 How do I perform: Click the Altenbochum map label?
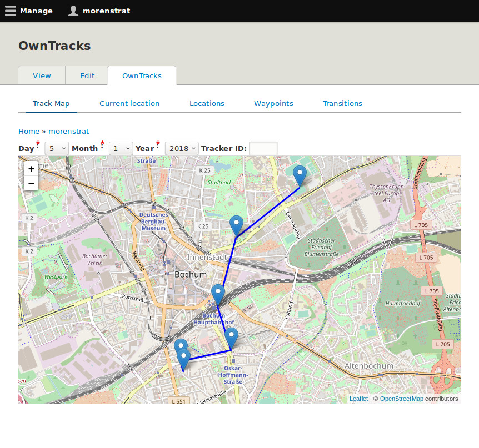coord(369,366)
